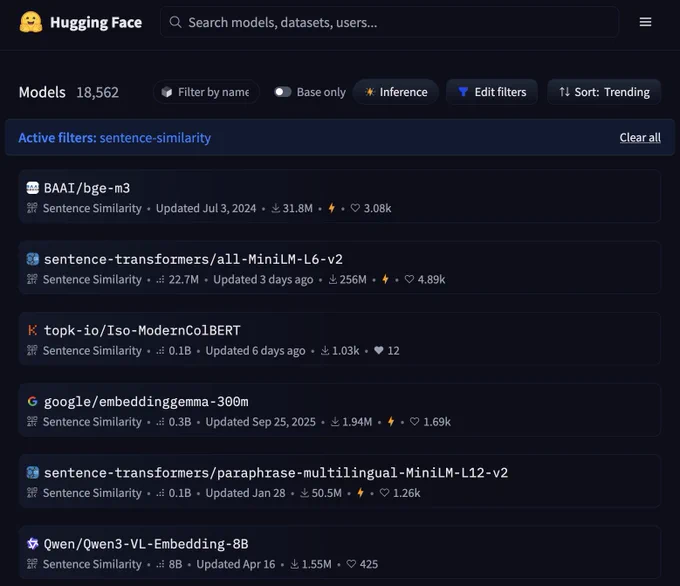Screen dimensions: 680x586
Task: Click the Clear all link
Action: click(x=640, y=137)
